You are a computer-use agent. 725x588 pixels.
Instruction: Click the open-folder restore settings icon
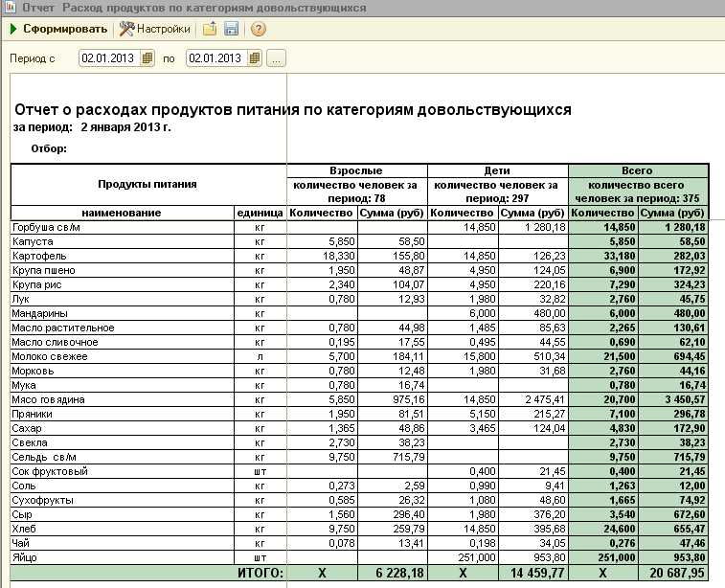click(209, 29)
